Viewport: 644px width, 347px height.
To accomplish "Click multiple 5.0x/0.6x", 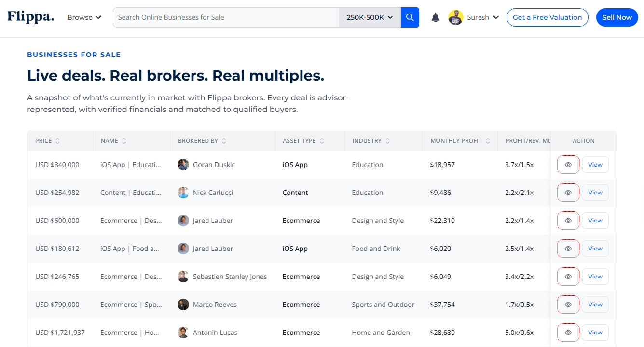I will pos(519,333).
